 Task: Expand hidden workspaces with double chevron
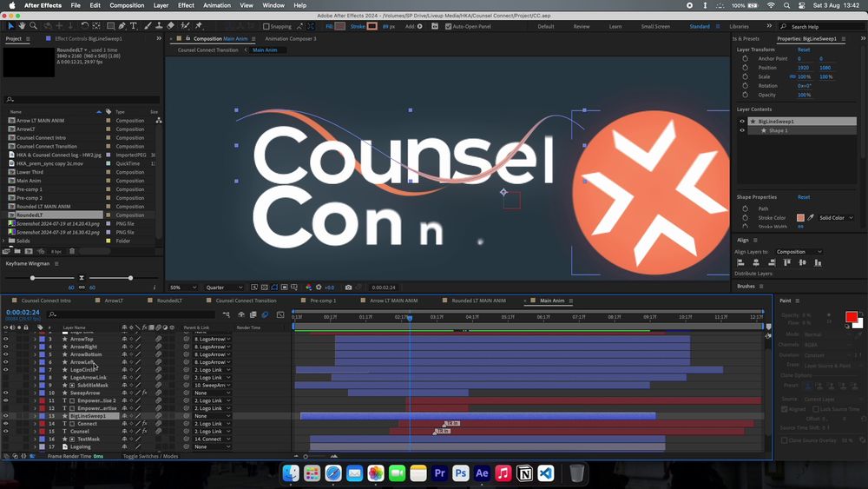[x=769, y=26]
